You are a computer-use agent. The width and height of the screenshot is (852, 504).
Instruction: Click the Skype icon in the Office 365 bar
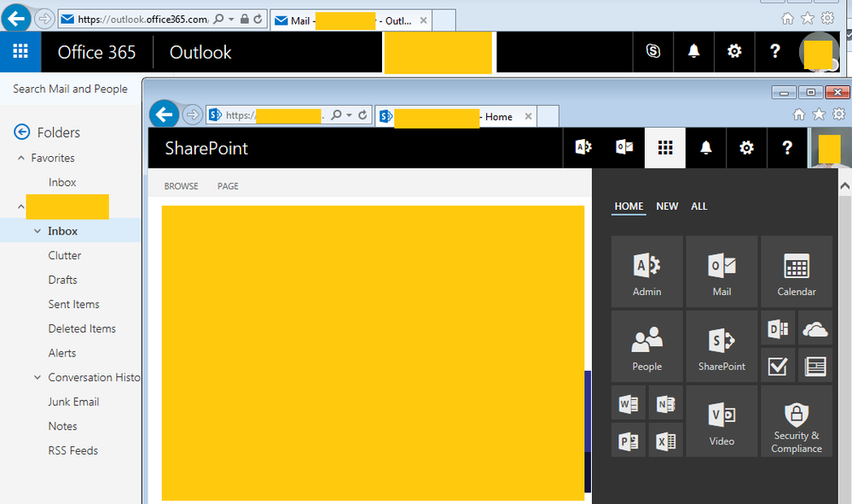click(x=652, y=51)
